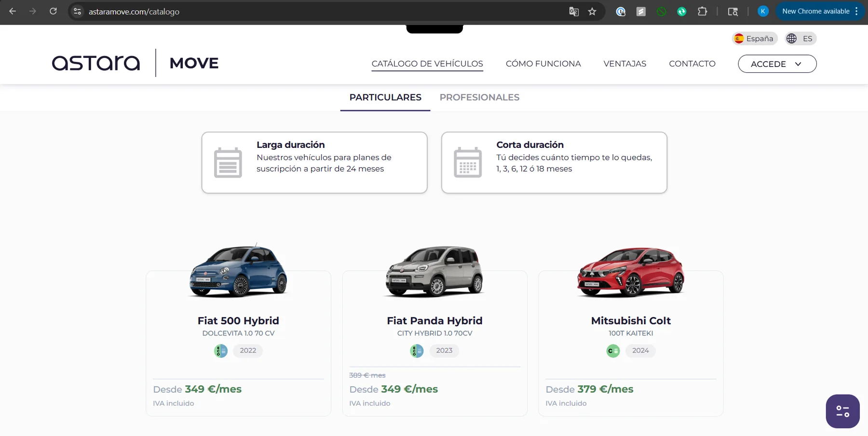Open the Catálogo de Vehículos menu
This screenshot has height=436, width=868.
427,64
